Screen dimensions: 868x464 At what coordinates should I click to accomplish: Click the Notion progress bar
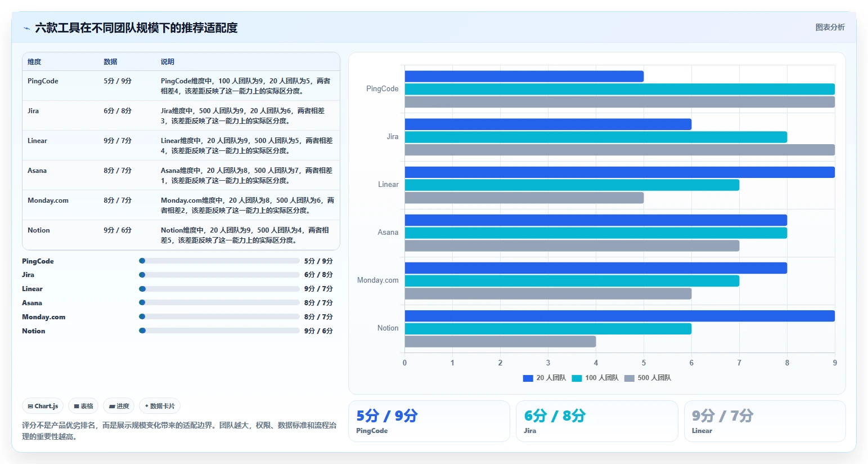coord(219,331)
